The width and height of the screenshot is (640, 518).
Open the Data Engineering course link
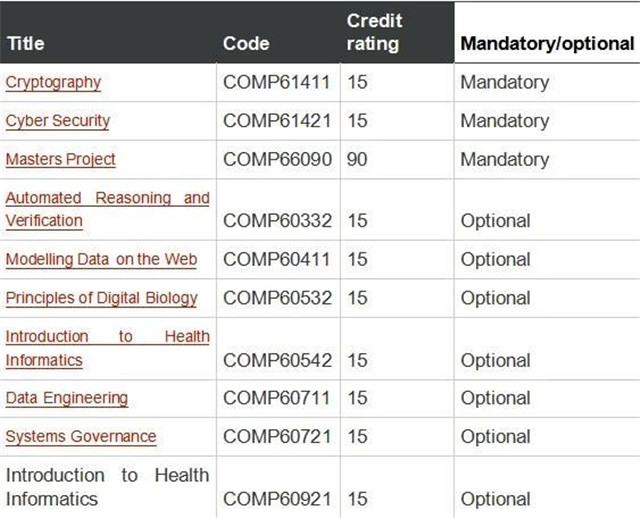point(67,398)
